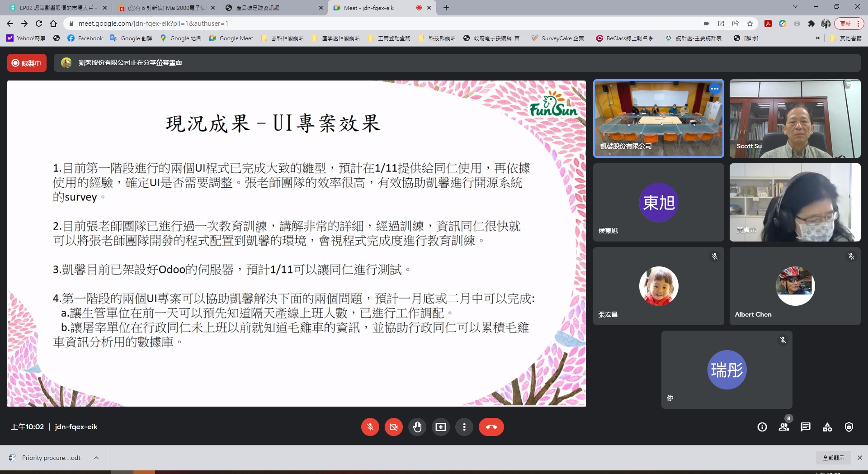Open meeting details info icon

[x=762, y=427]
